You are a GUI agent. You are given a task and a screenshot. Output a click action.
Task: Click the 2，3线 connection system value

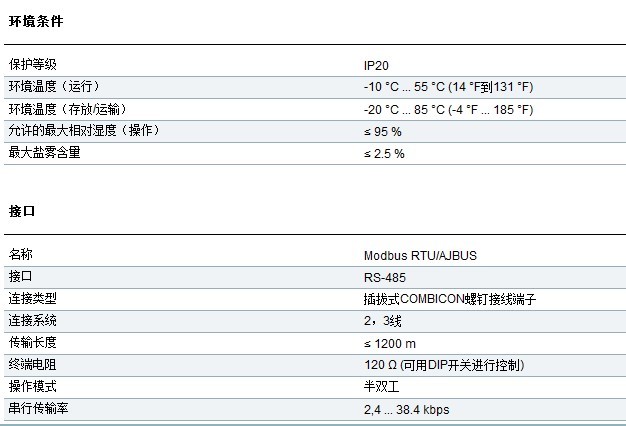coord(384,321)
